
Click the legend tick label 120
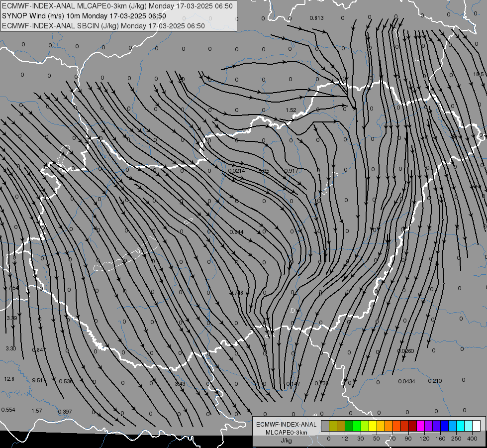424,439
